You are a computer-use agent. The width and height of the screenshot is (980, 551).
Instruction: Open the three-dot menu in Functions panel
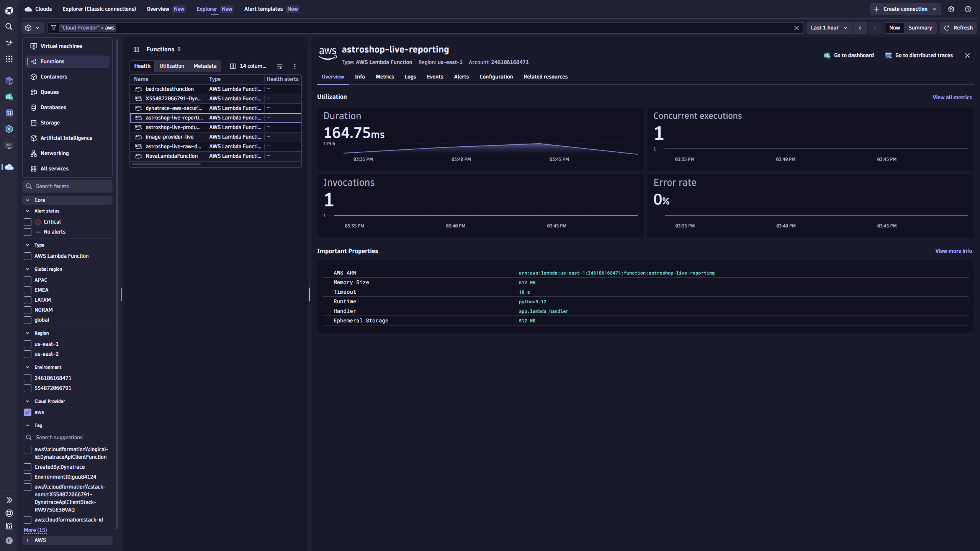(x=294, y=66)
